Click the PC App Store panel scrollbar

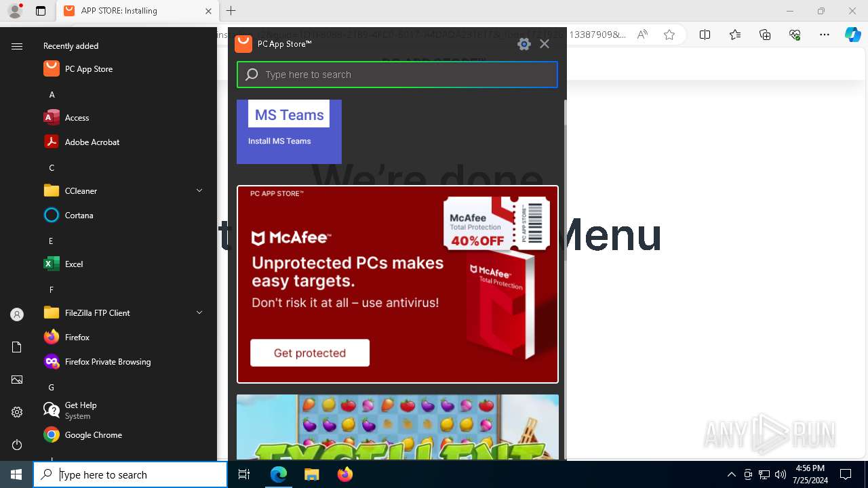564,181
